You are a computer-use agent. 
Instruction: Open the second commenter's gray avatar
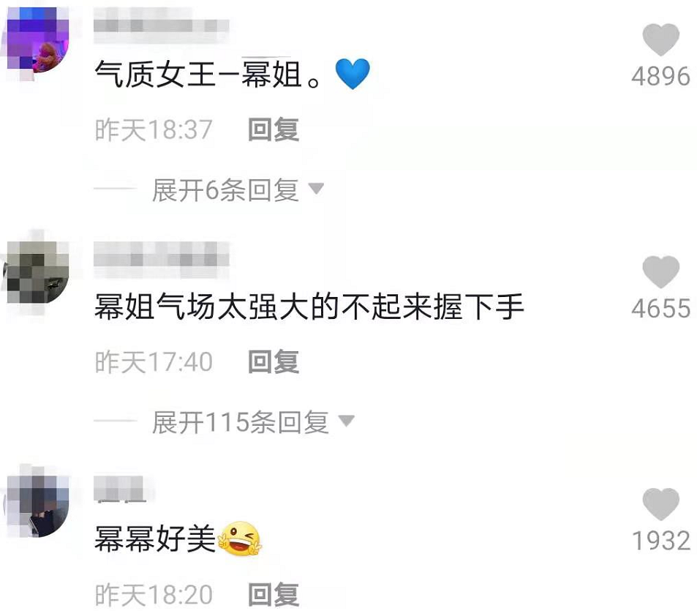(x=37, y=272)
